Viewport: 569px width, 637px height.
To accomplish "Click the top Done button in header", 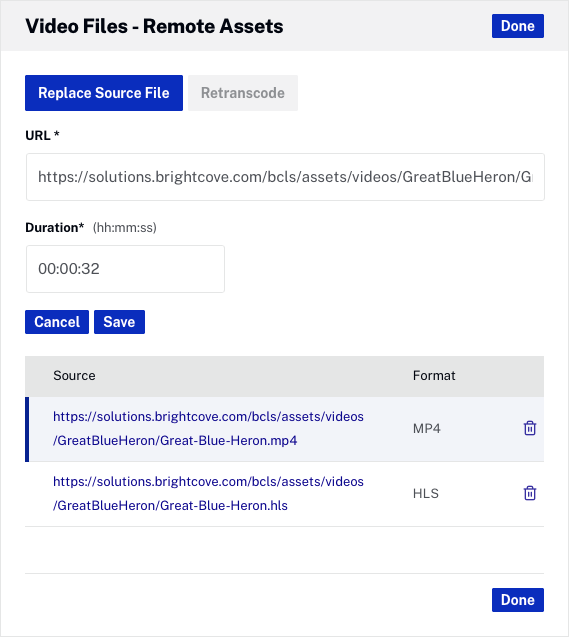I will [517, 26].
